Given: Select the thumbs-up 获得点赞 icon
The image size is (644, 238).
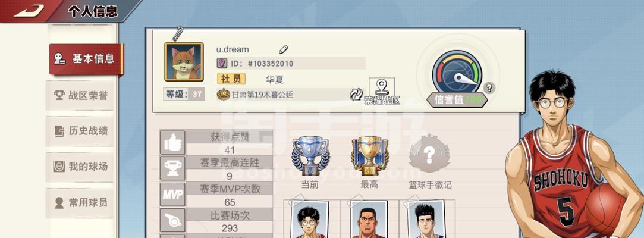Looking at the screenshot, I should [172, 143].
